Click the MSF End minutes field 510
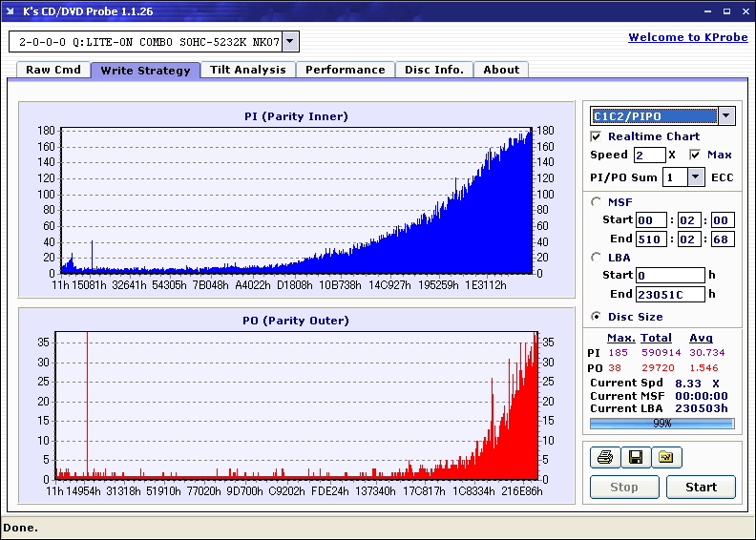Viewport: 756px width, 540px height. pyautogui.click(x=651, y=239)
